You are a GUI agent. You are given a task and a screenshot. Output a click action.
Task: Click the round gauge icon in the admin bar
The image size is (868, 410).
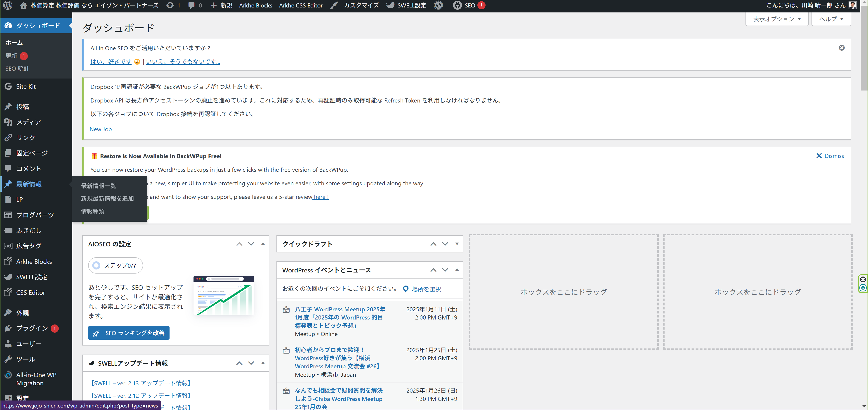point(438,5)
